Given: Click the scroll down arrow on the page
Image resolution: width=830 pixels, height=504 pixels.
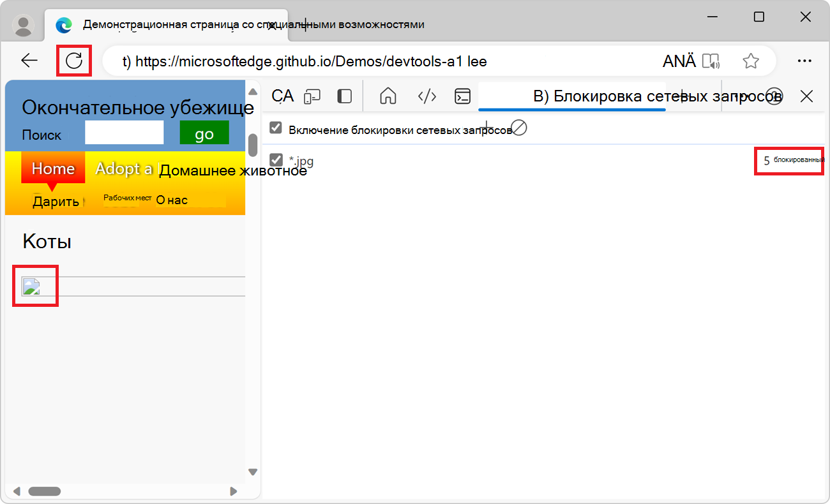Looking at the screenshot, I should click(x=253, y=472).
